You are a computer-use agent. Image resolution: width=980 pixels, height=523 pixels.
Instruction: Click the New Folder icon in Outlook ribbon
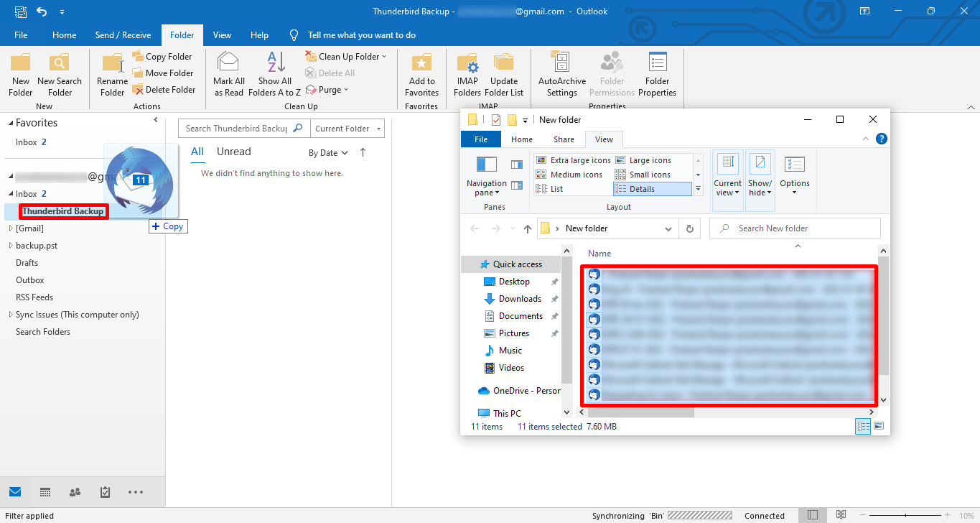[20, 74]
